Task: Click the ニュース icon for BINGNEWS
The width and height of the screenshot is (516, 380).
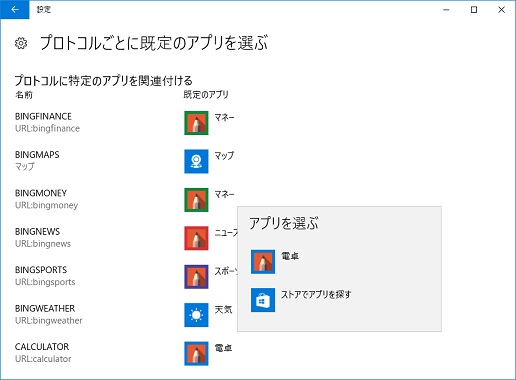Action: tap(196, 238)
